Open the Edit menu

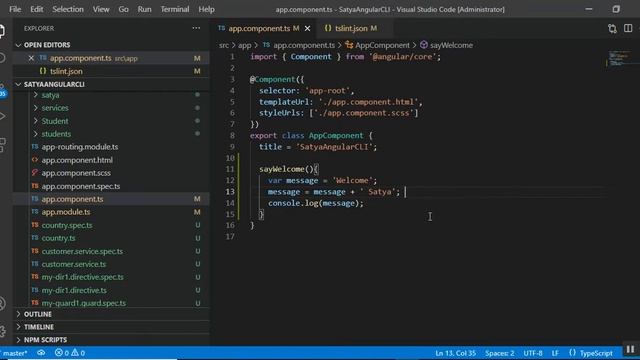click(36, 9)
